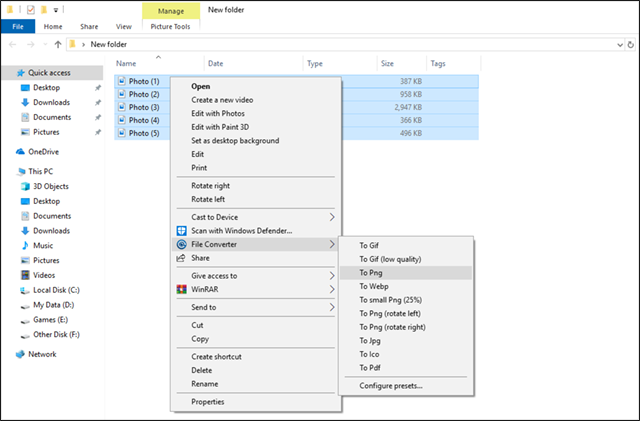Switch to the View ribbon tab

coord(124,26)
